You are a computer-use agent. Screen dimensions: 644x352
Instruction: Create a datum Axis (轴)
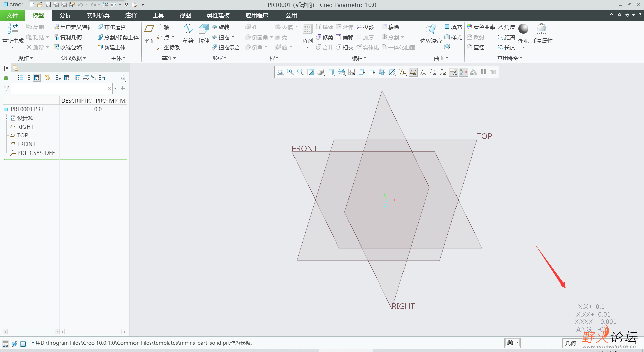pos(164,27)
